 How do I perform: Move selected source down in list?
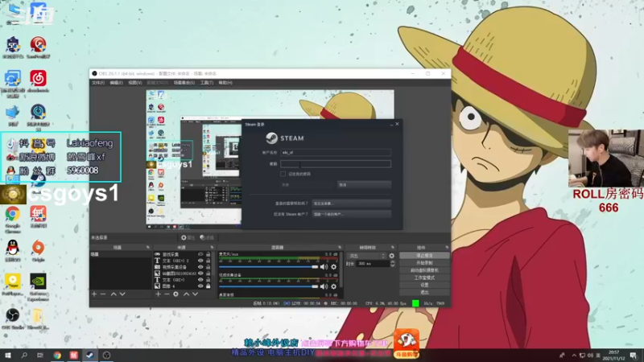click(195, 294)
